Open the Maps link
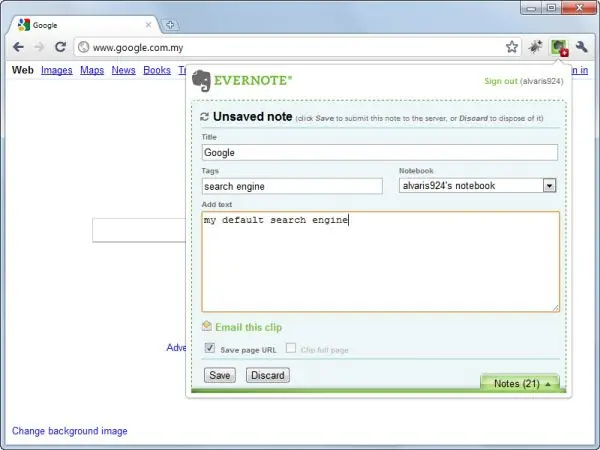Image resolution: width=600 pixels, height=450 pixels. pos(92,70)
